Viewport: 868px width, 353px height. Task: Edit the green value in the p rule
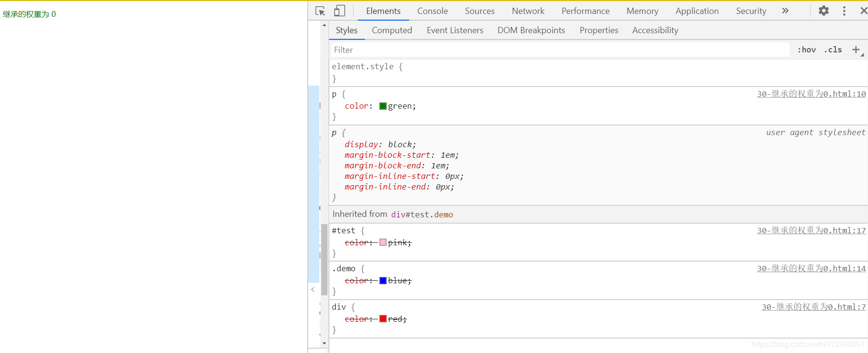[x=400, y=106]
